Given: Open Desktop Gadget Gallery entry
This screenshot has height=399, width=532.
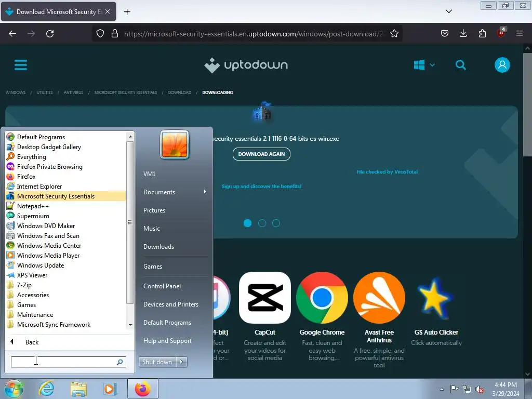Looking at the screenshot, I should pos(65,147).
